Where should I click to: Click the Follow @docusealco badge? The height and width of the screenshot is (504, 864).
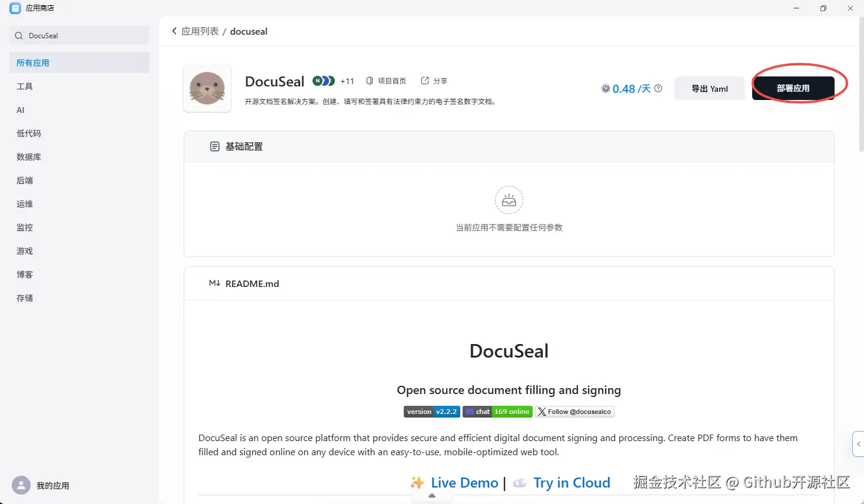[574, 412]
